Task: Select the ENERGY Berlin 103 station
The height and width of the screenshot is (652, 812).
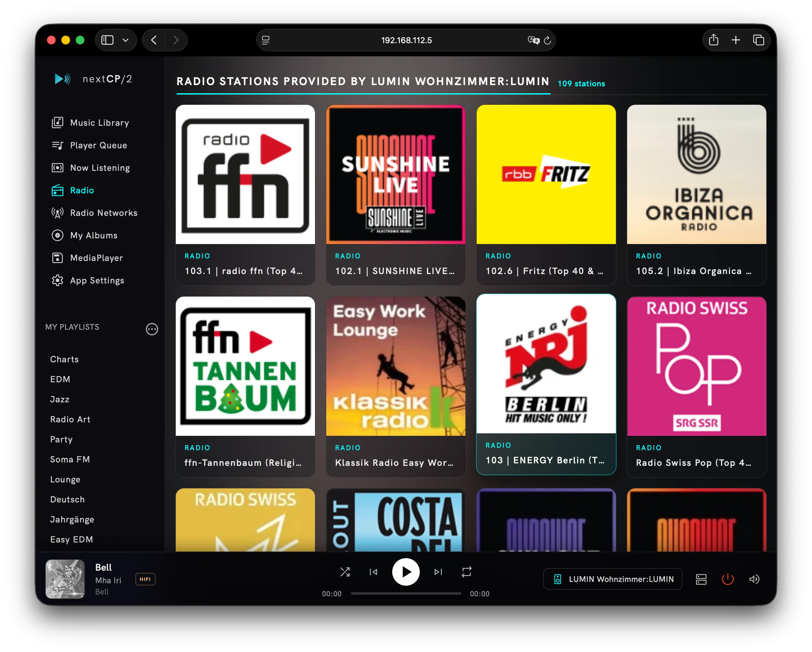Action: (546, 384)
